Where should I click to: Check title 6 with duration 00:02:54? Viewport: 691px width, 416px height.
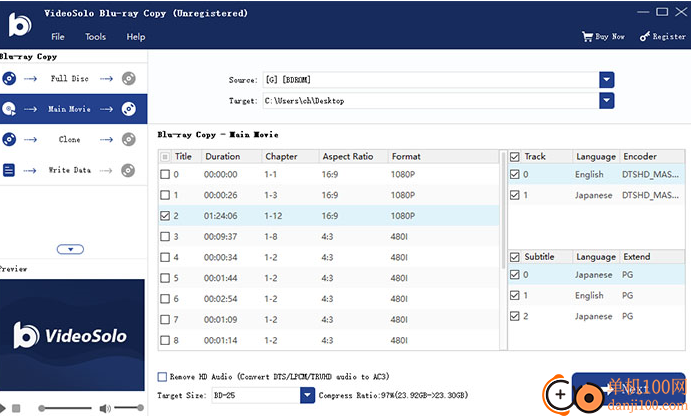165,299
